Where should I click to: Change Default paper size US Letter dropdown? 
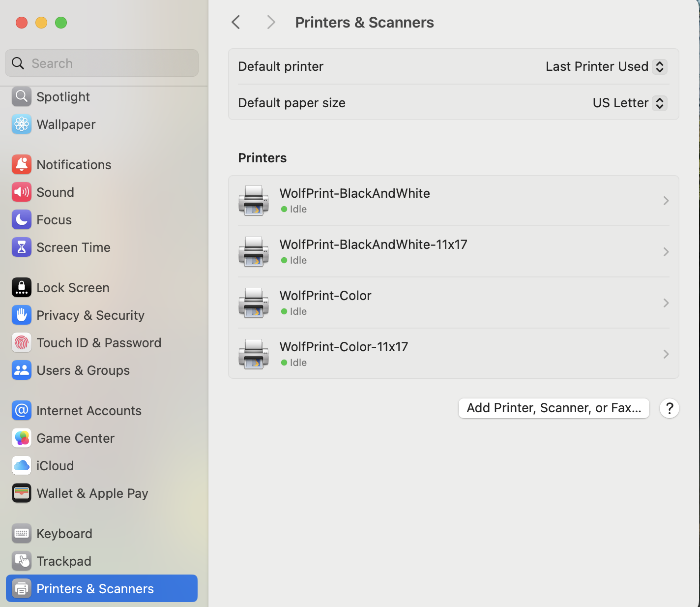point(629,103)
